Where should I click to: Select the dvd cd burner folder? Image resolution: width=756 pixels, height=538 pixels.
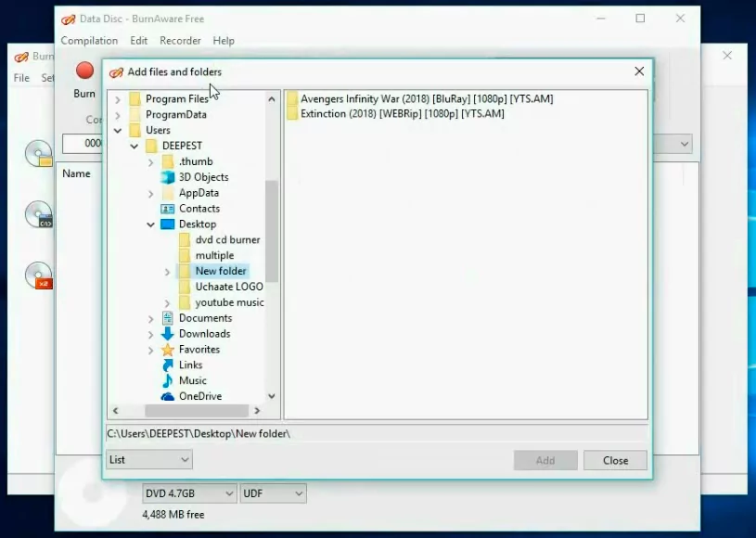[x=227, y=240]
